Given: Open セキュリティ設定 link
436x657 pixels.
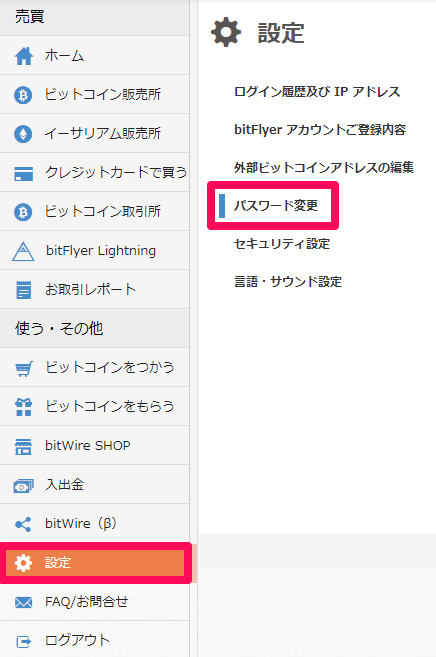Looking at the screenshot, I should click(x=282, y=244).
